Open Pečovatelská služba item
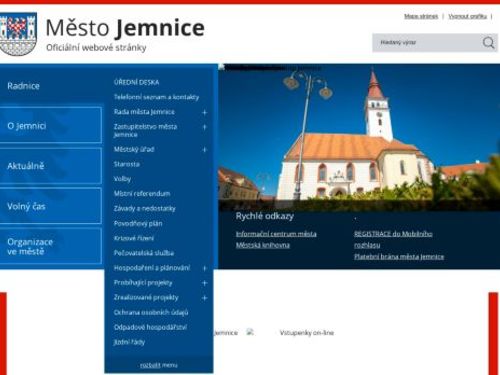This screenshot has width=500, height=375. (x=144, y=253)
